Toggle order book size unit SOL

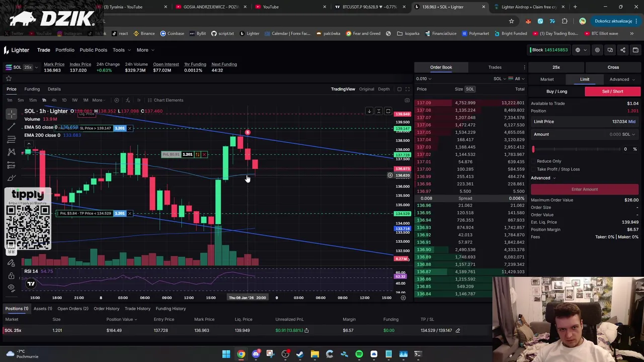470,89
